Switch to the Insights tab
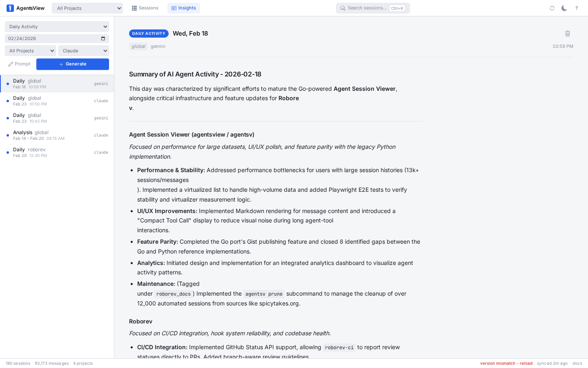Image resolution: width=588 pixels, height=368 pixels. point(183,8)
